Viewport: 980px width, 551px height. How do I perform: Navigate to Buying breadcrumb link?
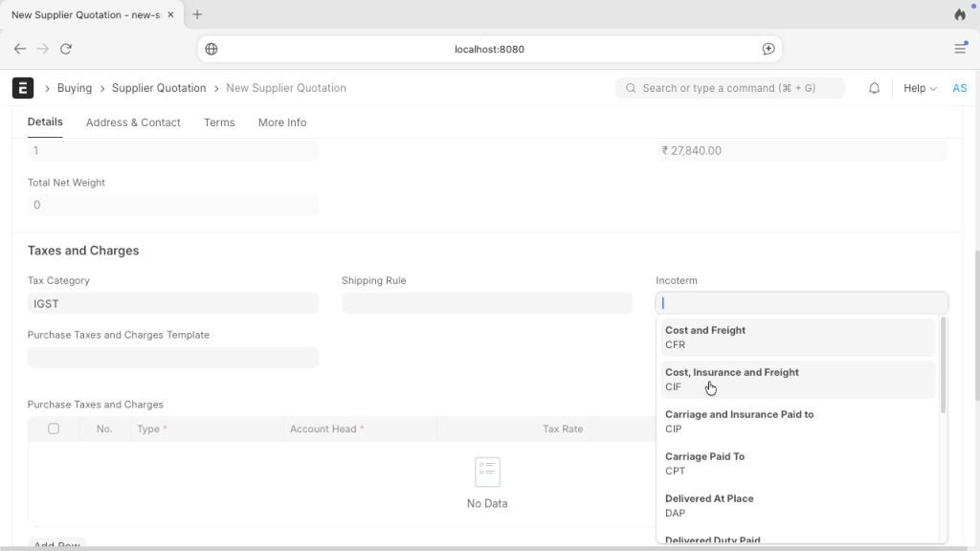click(x=75, y=88)
